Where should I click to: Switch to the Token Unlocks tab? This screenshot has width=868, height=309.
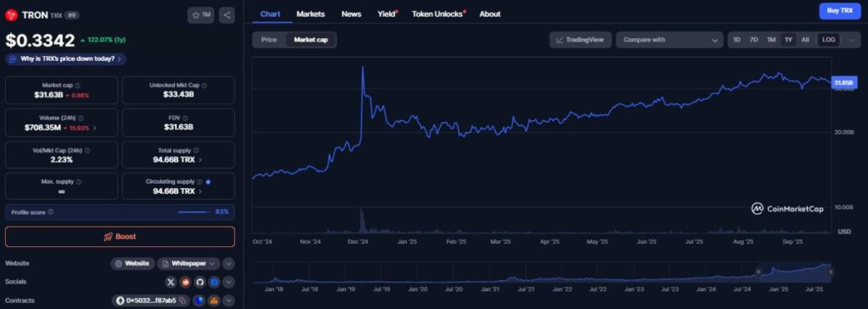(x=438, y=14)
